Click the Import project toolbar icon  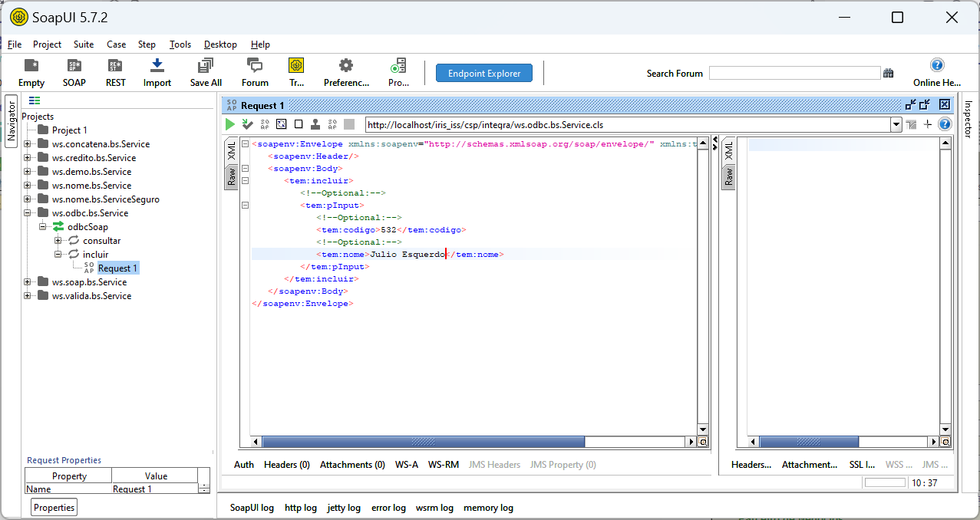tap(157, 67)
